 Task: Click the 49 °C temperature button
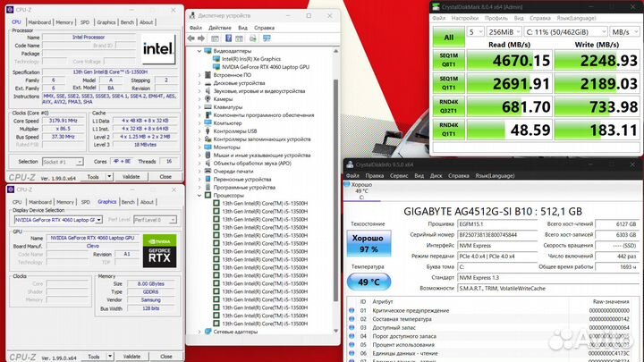point(369,282)
